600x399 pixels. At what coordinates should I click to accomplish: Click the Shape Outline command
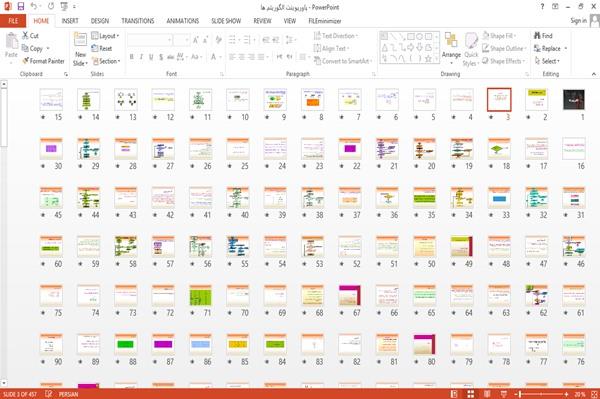coord(504,48)
